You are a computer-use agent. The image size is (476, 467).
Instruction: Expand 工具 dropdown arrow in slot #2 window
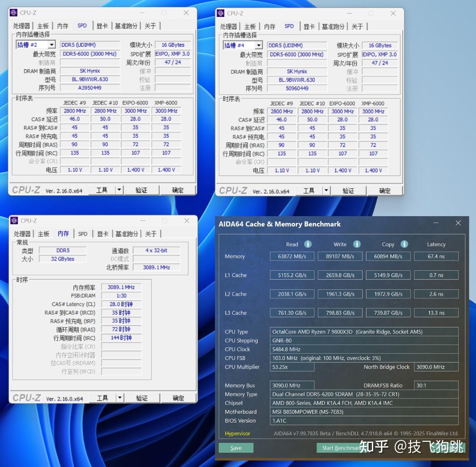tap(119, 190)
